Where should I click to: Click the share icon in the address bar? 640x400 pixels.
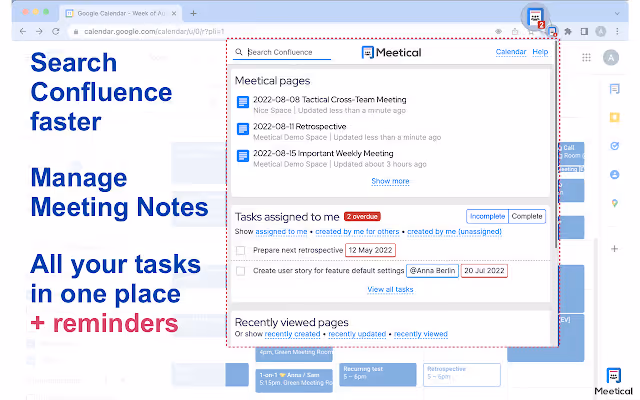[x=515, y=31]
